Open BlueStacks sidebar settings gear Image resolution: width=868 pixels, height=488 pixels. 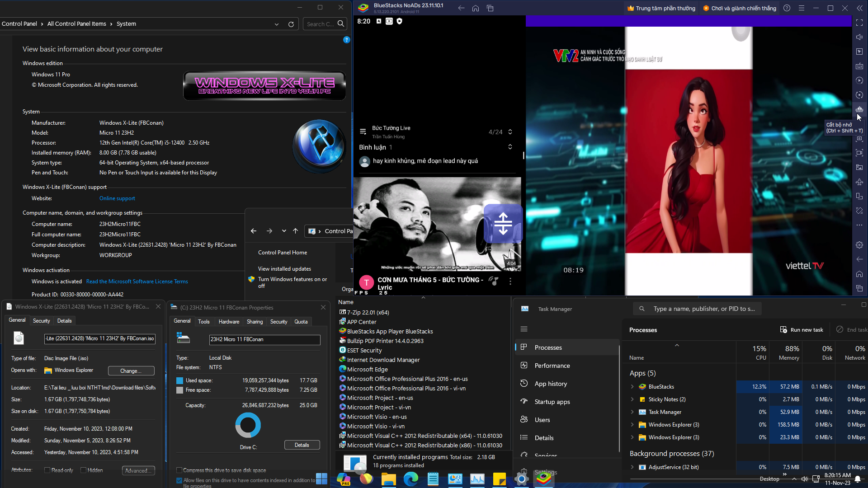click(x=859, y=245)
